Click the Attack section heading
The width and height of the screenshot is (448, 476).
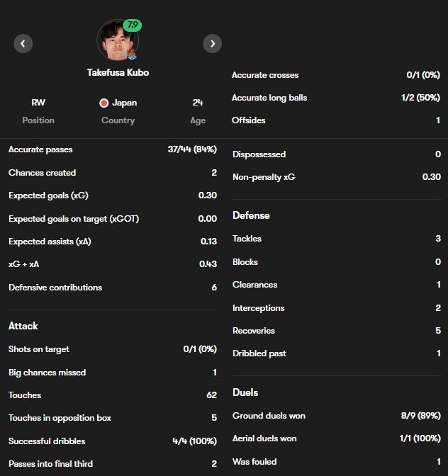tap(23, 326)
